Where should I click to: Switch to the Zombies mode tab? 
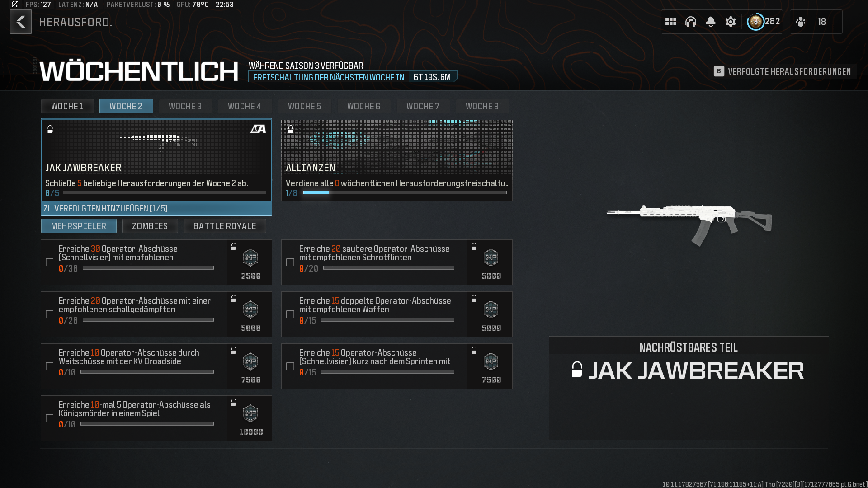tap(150, 226)
